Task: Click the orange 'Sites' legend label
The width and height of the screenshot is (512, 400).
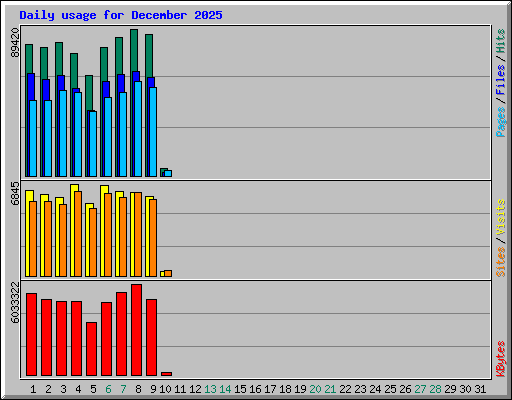Action: tap(500, 262)
